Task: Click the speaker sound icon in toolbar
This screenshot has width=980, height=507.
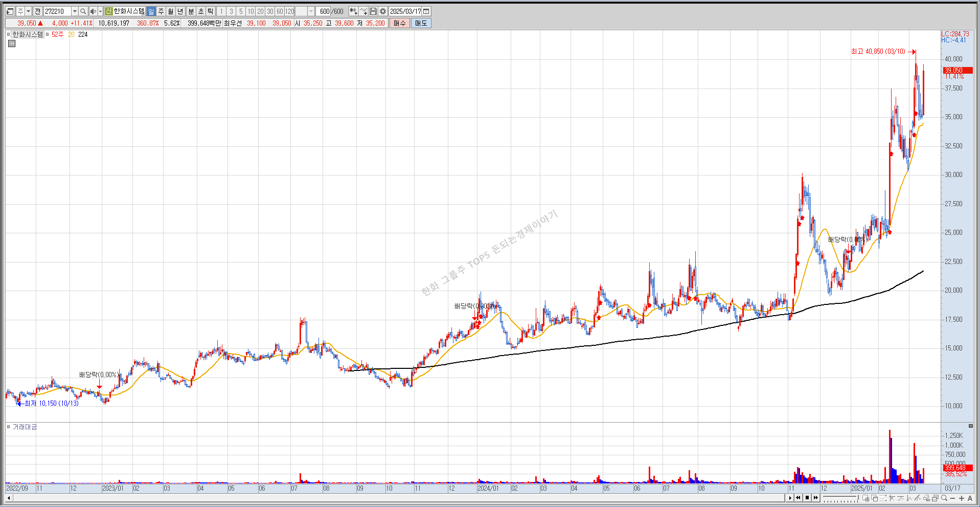Action: pyautogui.click(x=93, y=11)
